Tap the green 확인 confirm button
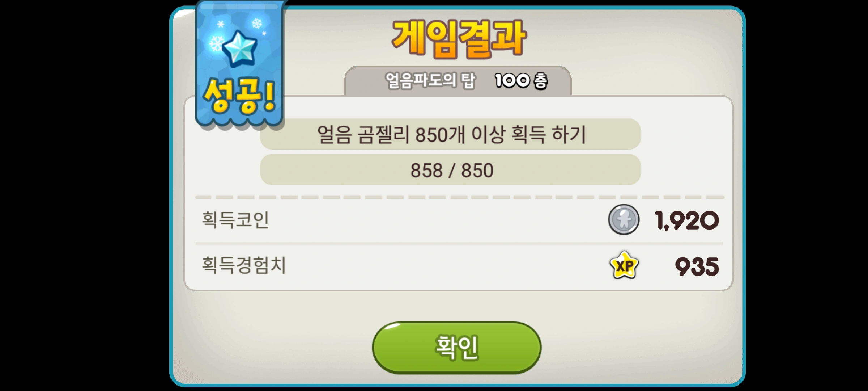Screen dimensions: 868x391 (x=456, y=348)
